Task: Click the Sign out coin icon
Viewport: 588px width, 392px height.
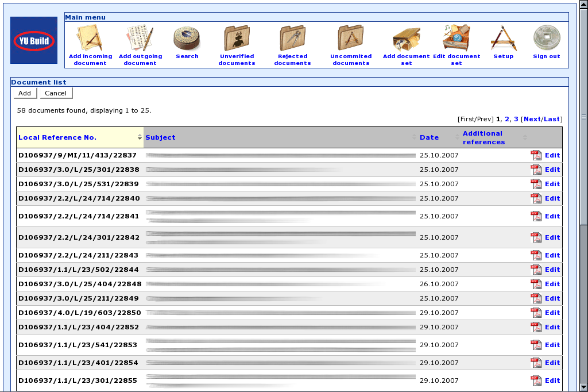Action: [546, 39]
